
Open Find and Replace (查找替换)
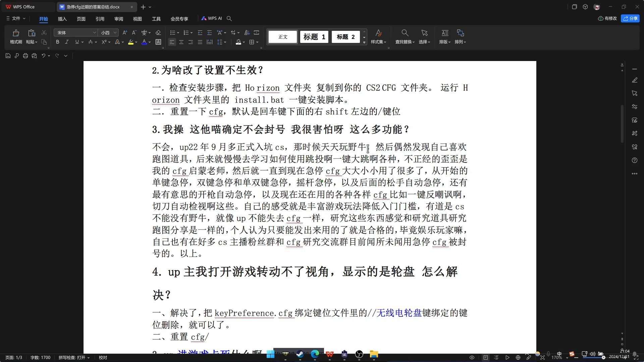coord(405,37)
